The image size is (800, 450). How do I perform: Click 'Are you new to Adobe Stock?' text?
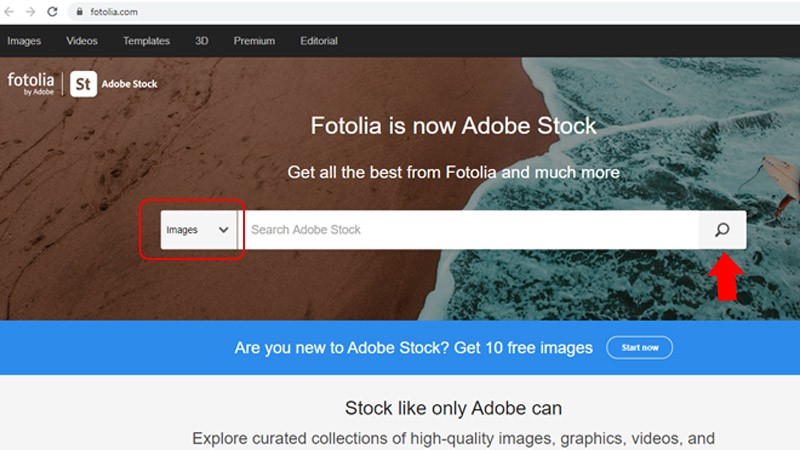coord(342,348)
